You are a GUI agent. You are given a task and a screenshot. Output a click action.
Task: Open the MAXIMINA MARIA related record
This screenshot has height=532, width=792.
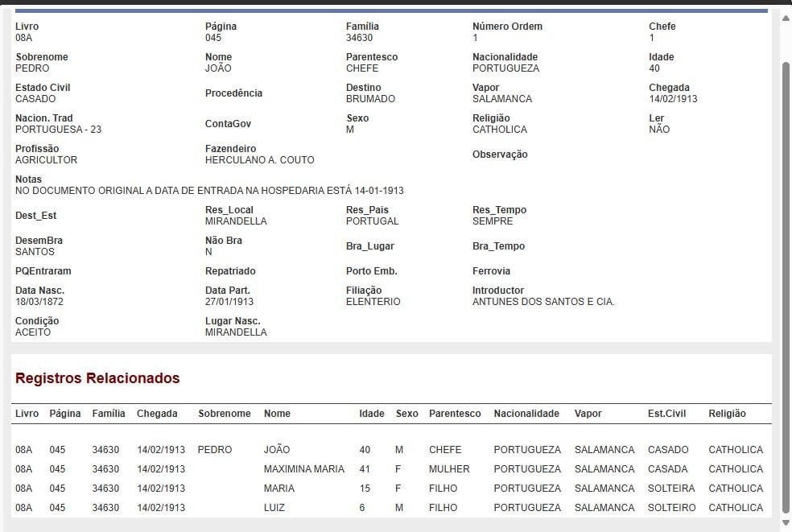point(303,469)
